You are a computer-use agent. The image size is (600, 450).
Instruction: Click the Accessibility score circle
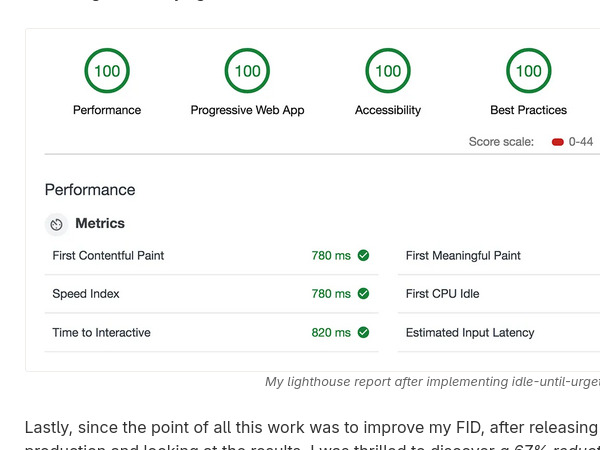coord(388,71)
